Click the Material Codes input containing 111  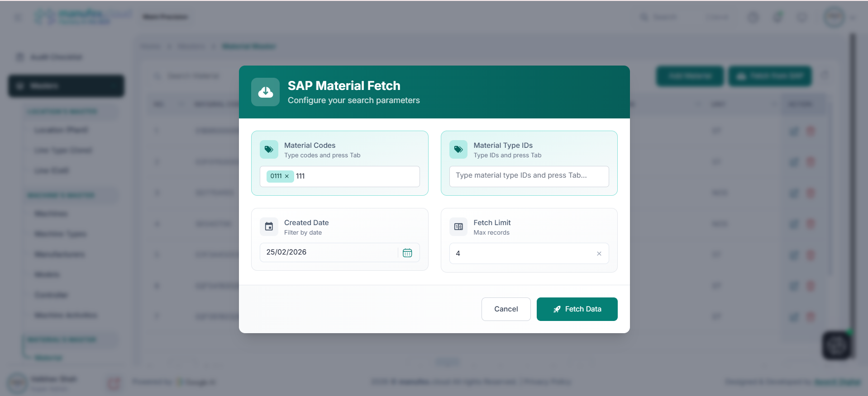pyautogui.click(x=340, y=176)
